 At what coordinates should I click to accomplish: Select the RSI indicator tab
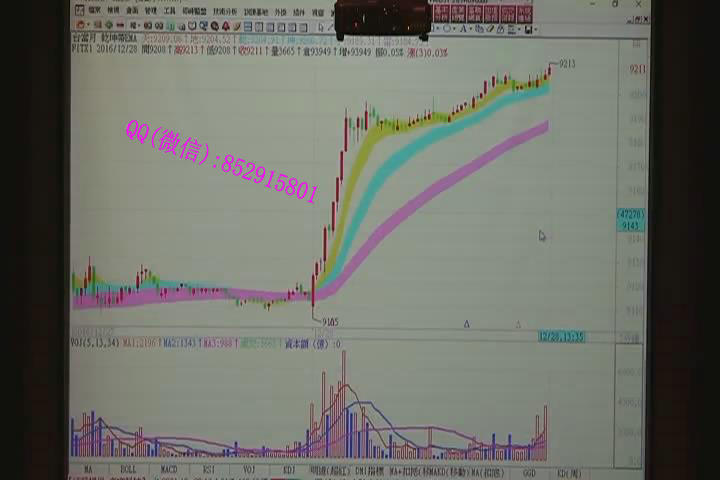click(x=208, y=468)
